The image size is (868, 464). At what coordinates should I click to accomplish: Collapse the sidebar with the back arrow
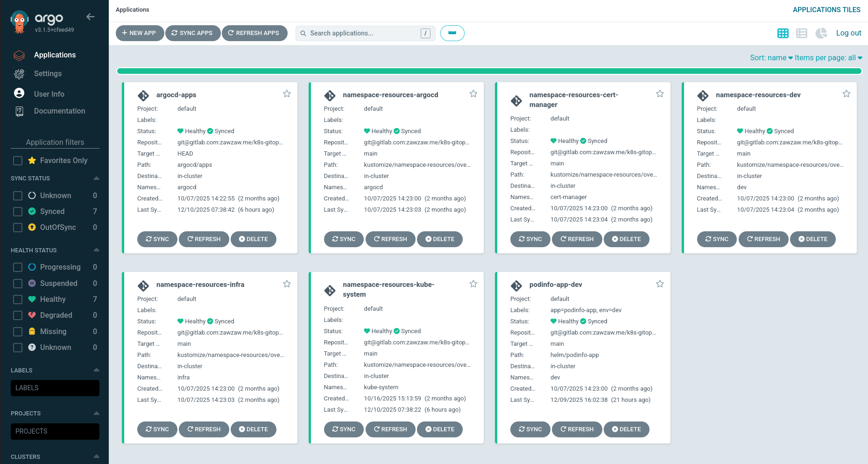point(90,16)
